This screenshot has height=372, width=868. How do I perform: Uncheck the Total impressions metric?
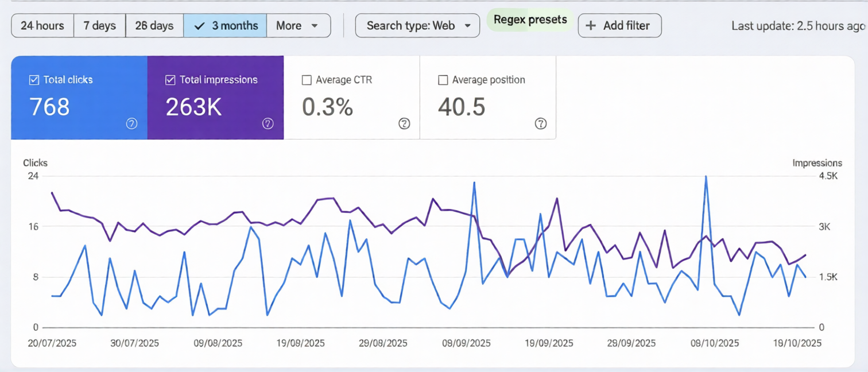point(170,80)
